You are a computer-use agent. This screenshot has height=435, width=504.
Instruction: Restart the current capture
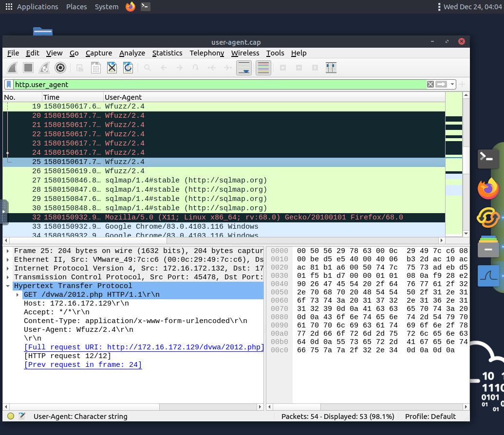[x=44, y=68]
